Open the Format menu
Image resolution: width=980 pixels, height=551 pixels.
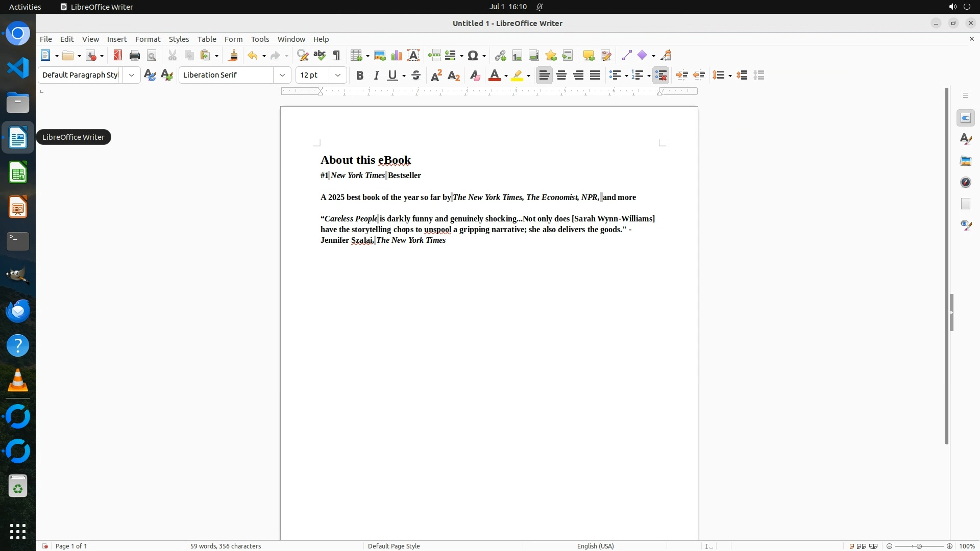click(x=148, y=39)
